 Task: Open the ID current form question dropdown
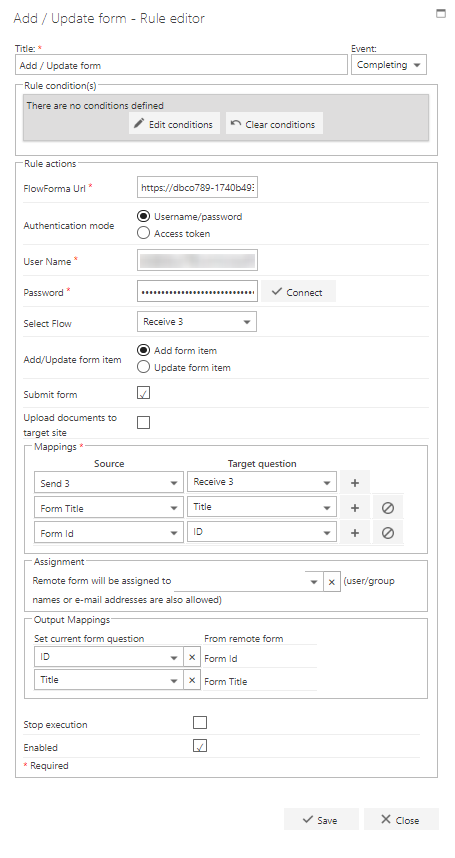click(109, 657)
